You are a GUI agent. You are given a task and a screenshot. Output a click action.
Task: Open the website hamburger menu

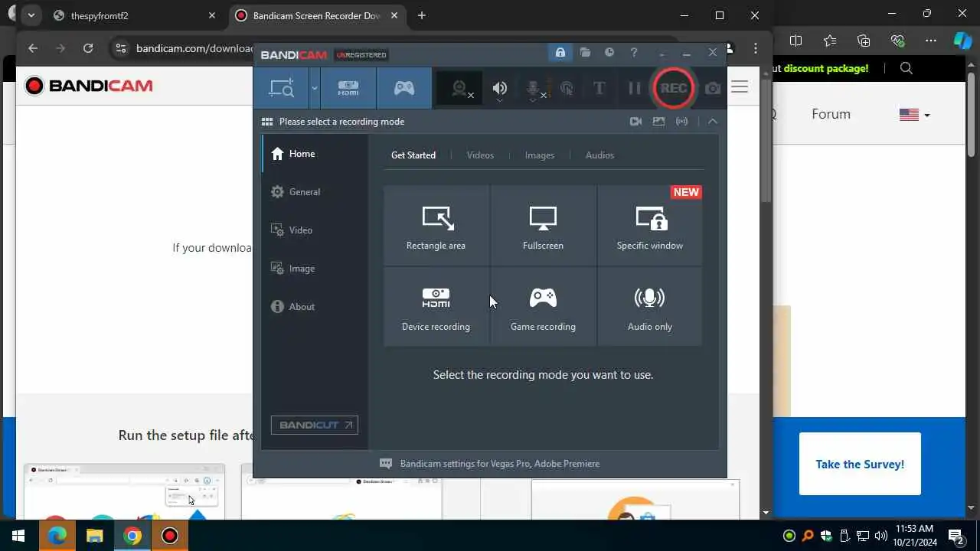coord(740,87)
